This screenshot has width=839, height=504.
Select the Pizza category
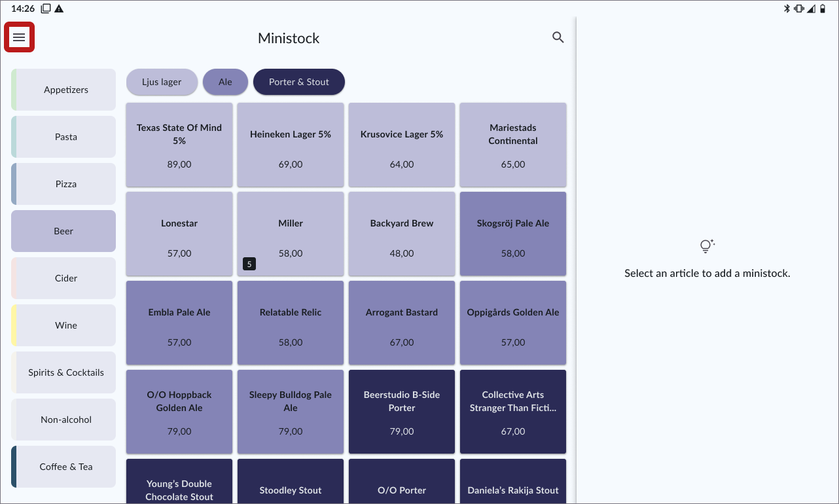63,184
